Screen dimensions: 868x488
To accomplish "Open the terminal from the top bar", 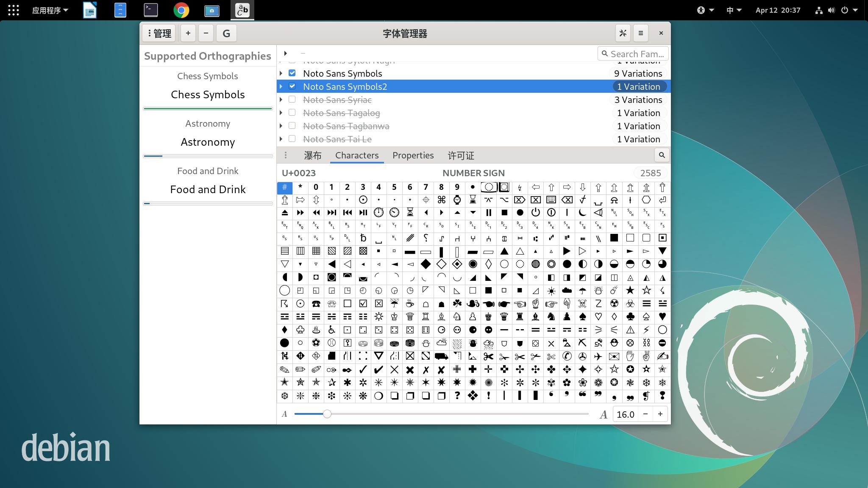I will (151, 10).
